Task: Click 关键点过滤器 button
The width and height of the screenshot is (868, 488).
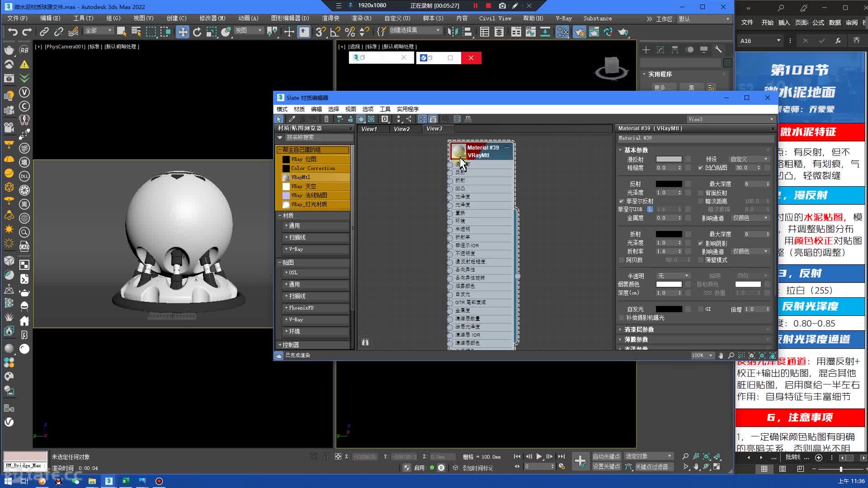Action: [651, 467]
